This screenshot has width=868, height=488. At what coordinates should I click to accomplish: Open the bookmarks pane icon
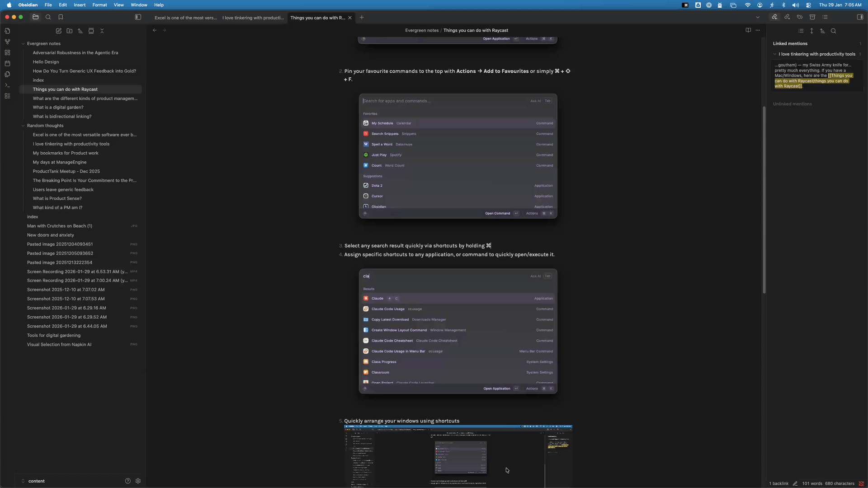(x=61, y=17)
